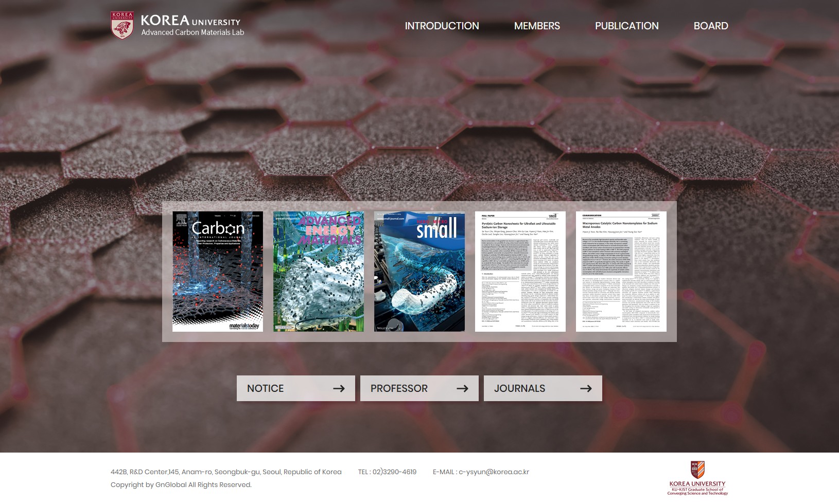Go to the JOURNALS page button
The height and width of the screenshot is (504, 839).
click(x=543, y=388)
